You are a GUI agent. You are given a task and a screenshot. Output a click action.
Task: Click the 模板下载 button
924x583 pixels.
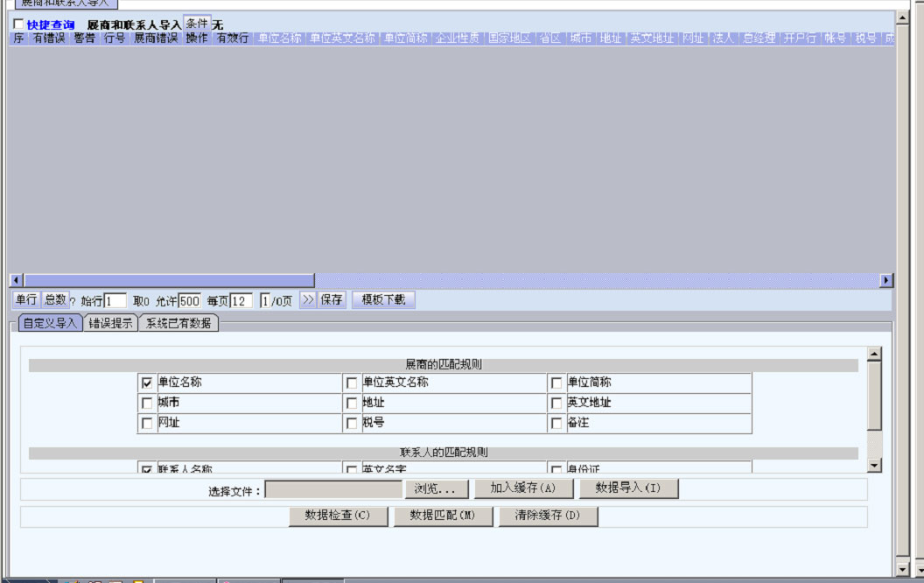[x=383, y=300]
